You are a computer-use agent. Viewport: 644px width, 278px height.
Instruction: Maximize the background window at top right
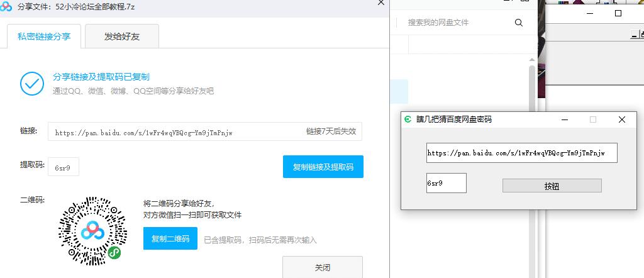tap(618, 13)
